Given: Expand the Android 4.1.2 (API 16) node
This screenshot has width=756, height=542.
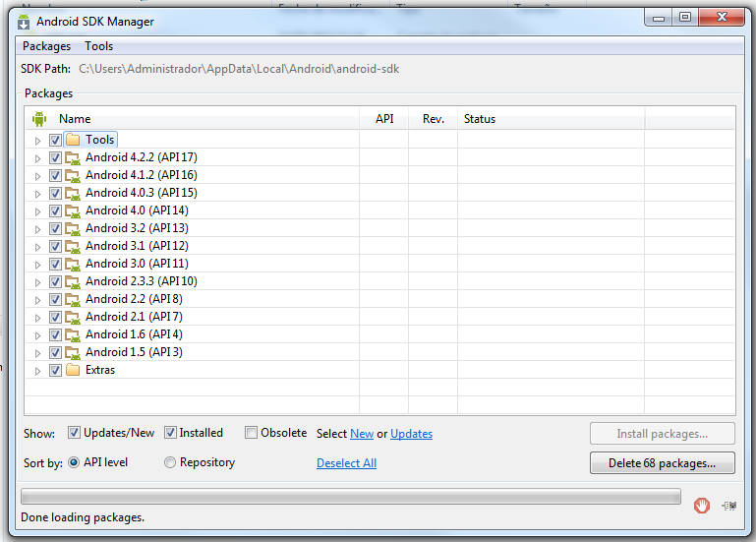Looking at the screenshot, I should click(37, 176).
